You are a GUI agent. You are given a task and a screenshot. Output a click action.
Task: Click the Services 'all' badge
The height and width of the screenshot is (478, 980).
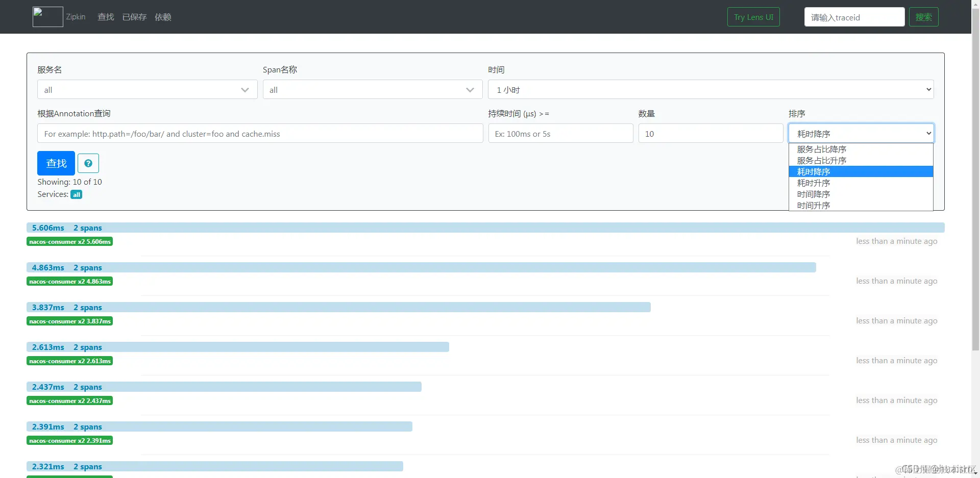(77, 194)
